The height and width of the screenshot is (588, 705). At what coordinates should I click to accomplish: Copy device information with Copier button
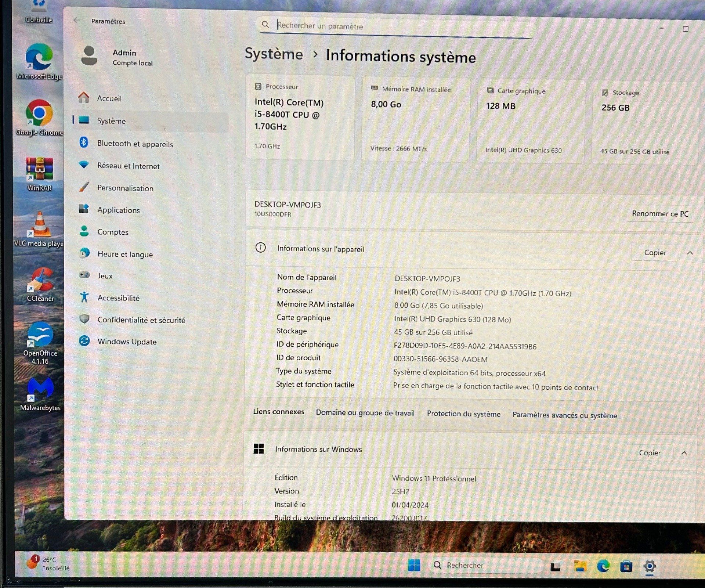click(655, 253)
